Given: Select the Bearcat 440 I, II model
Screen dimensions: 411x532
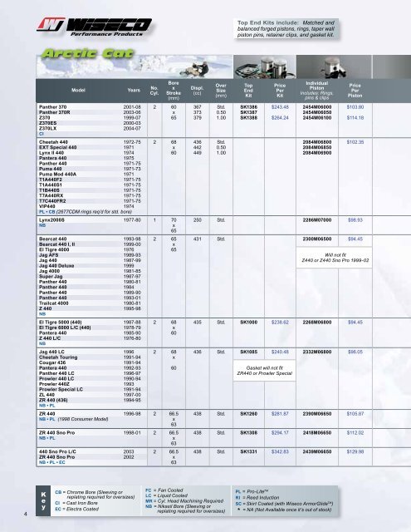Looking at the screenshot, I should tap(57, 244).
